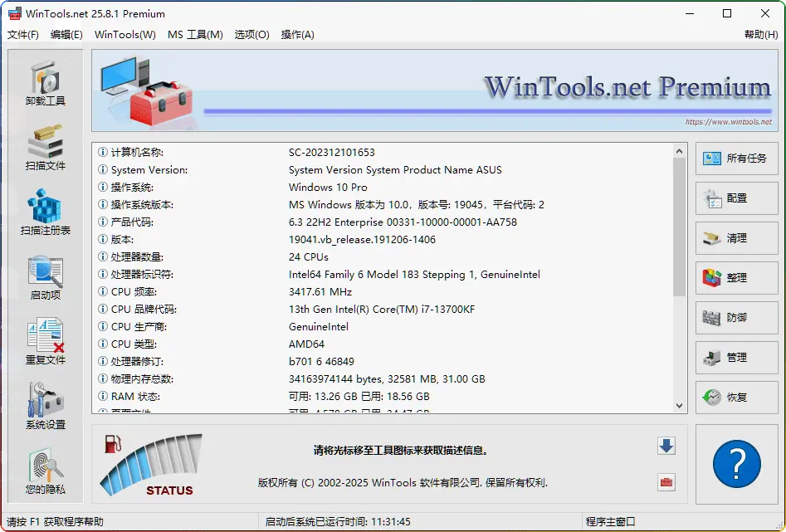786x532 pixels.
Task: Click 程序主窗口 in the status bar
Action: coord(610,522)
